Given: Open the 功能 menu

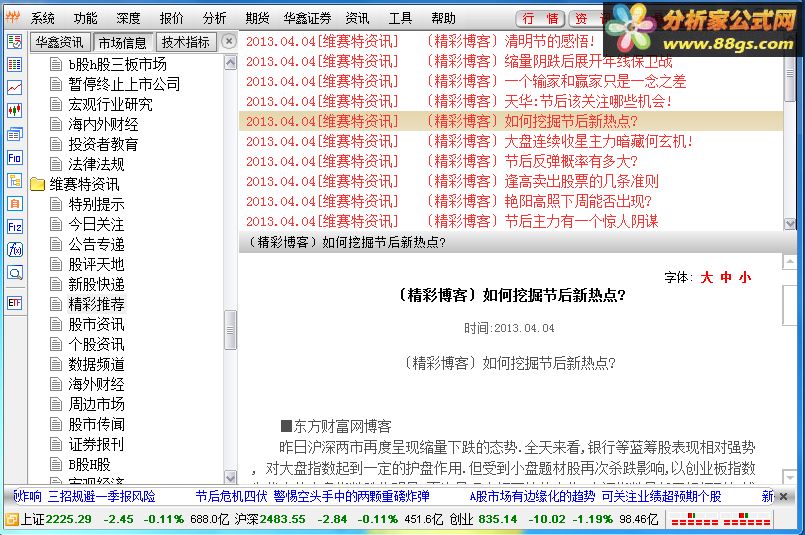Looking at the screenshot, I should pos(85,18).
